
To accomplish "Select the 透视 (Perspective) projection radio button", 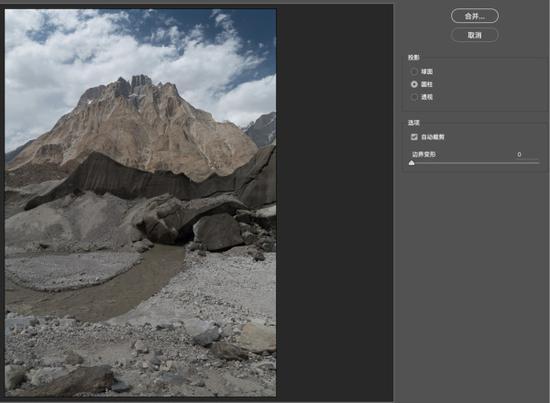I will pos(414,97).
